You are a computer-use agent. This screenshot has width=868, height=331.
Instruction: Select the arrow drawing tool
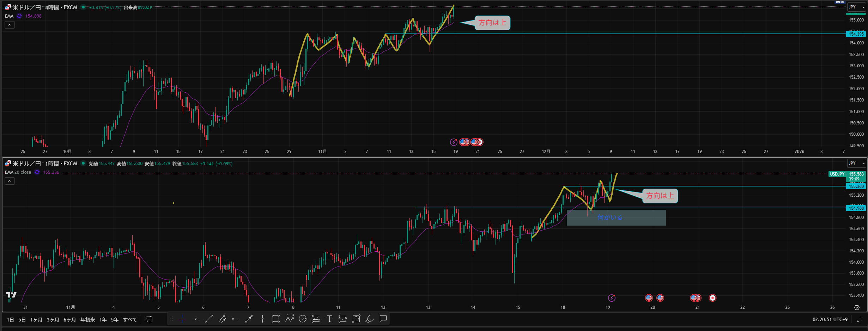[249, 319]
